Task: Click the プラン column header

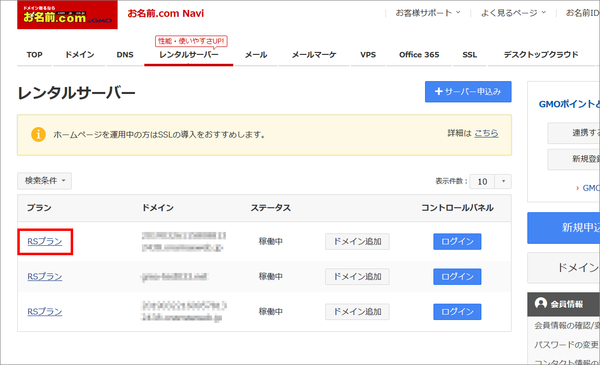Action: coord(39,208)
